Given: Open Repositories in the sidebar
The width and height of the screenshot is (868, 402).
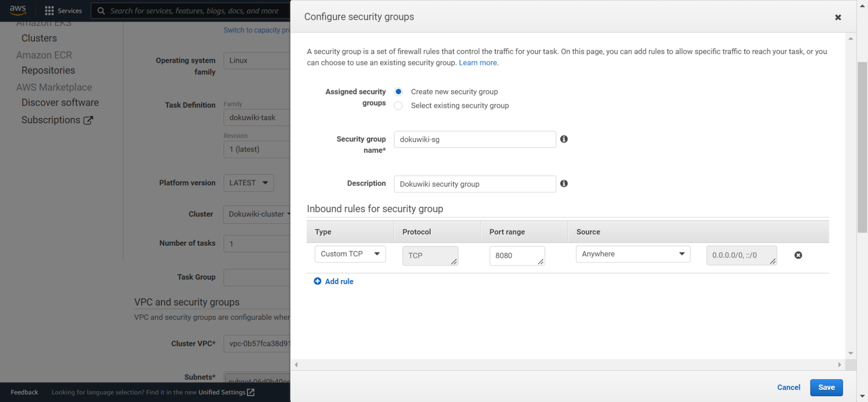Looking at the screenshot, I should click(x=48, y=70).
